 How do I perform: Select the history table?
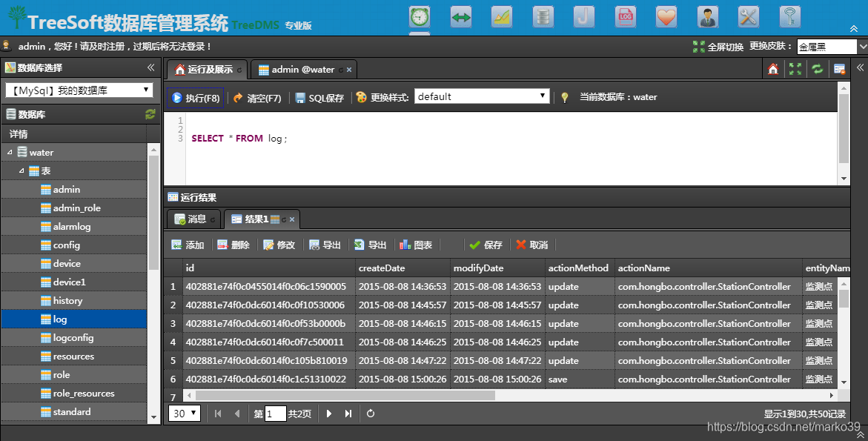click(x=67, y=300)
